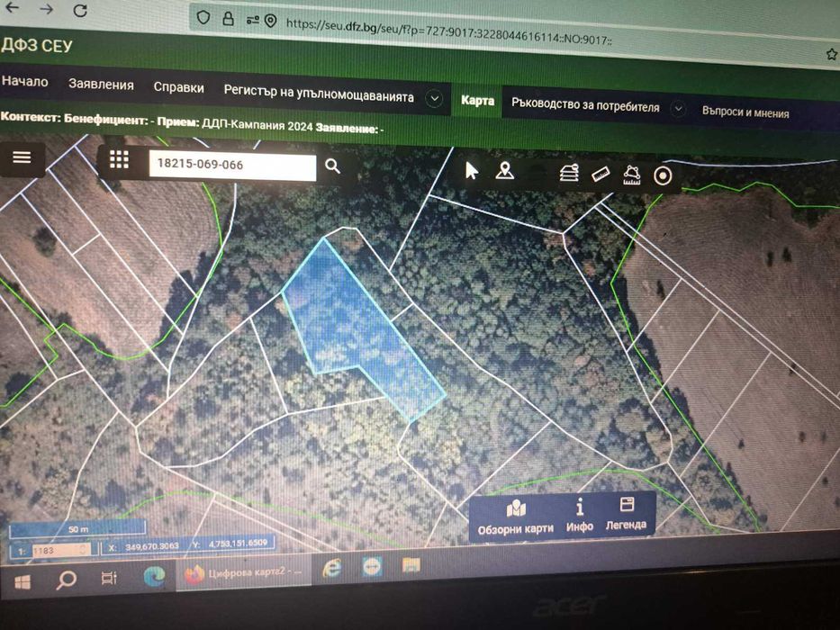Open TeamViewer from the taskbar

click(372, 567)
